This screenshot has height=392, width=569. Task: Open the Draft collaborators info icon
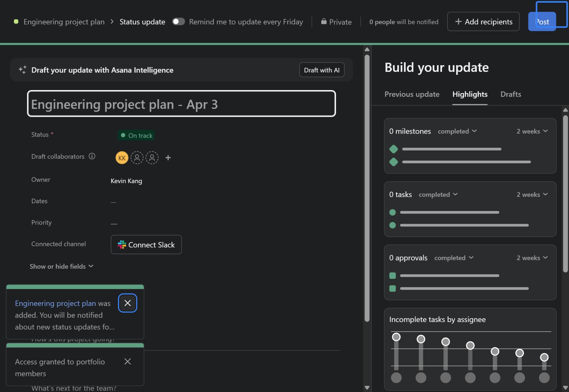click(92, 156)
